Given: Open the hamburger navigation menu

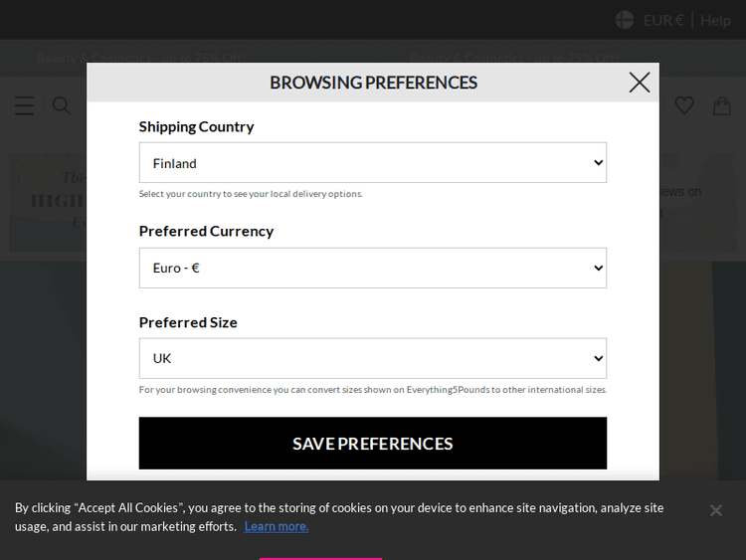Looking at the screenshot, I should click(x=24, y=105).
